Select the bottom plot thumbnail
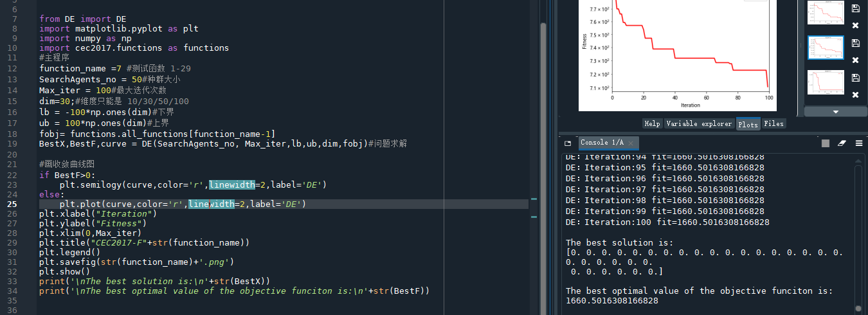Screen dimensions: 868x315 coord(825,82)
